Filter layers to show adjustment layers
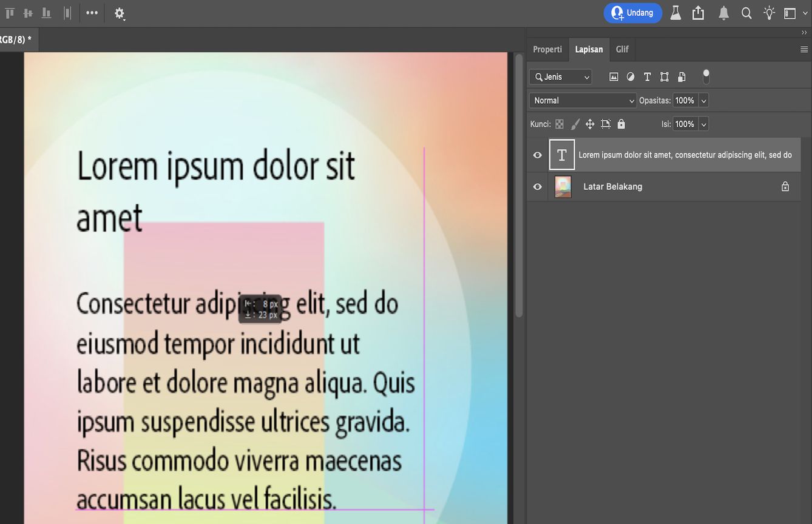Screen dimensions: 812x524 point(630,76)
